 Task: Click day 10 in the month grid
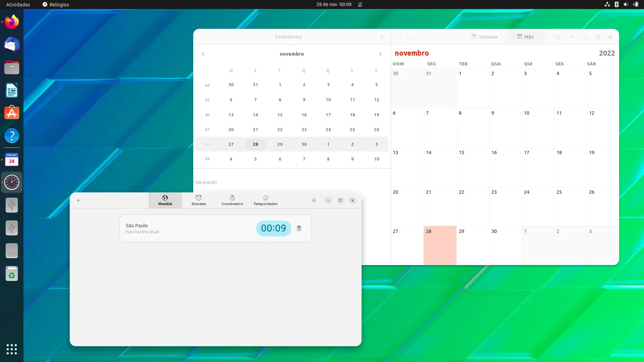[x=538, y=127]
